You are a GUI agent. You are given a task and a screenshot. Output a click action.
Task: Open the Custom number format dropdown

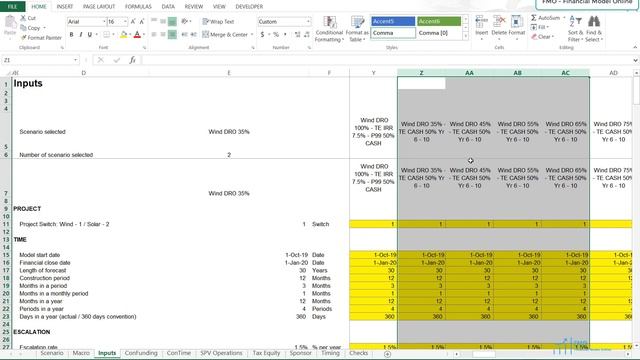click(308, 22)
